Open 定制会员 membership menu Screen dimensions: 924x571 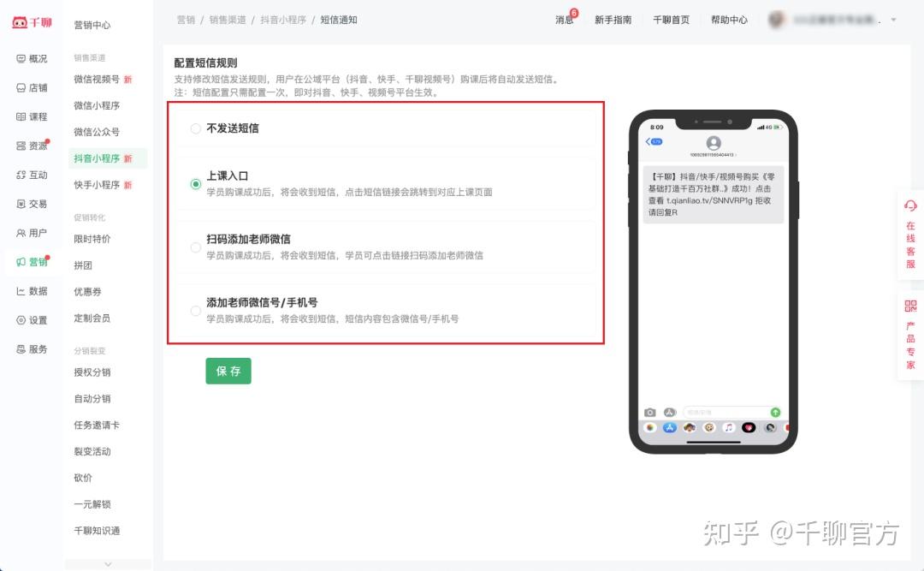point(92,318)
